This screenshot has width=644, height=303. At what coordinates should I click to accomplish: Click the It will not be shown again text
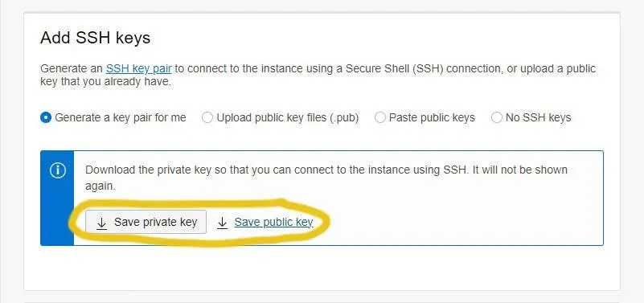click(x=326, y=178)
